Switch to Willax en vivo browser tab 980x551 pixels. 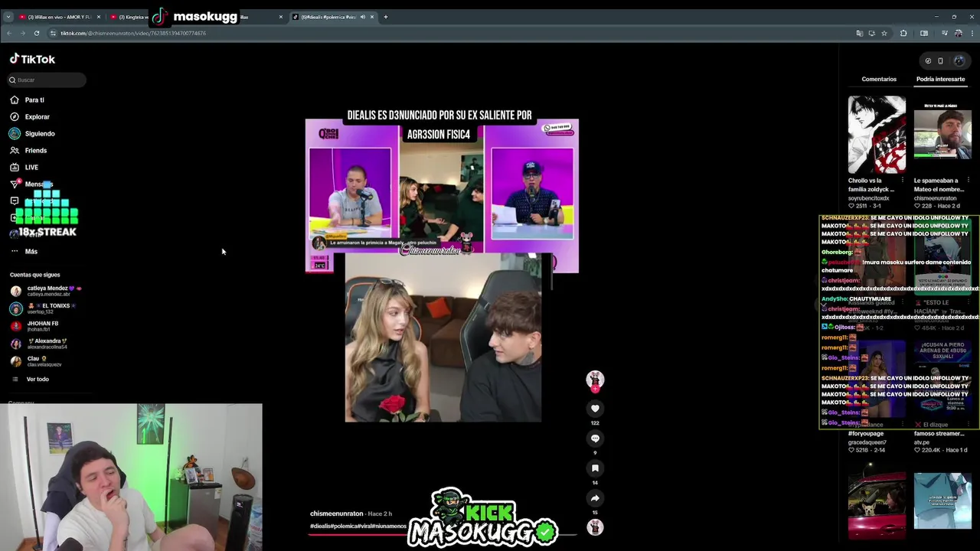pos(60,17)
